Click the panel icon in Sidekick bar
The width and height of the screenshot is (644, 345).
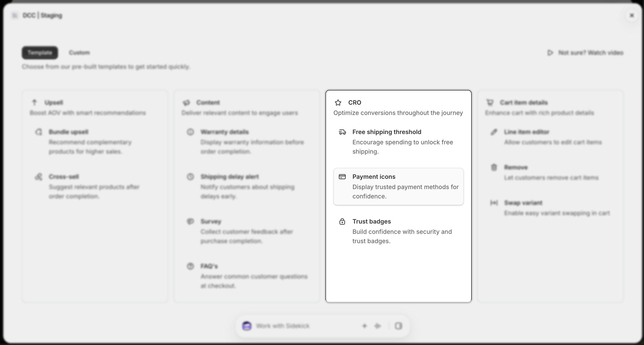coord(399,326)
